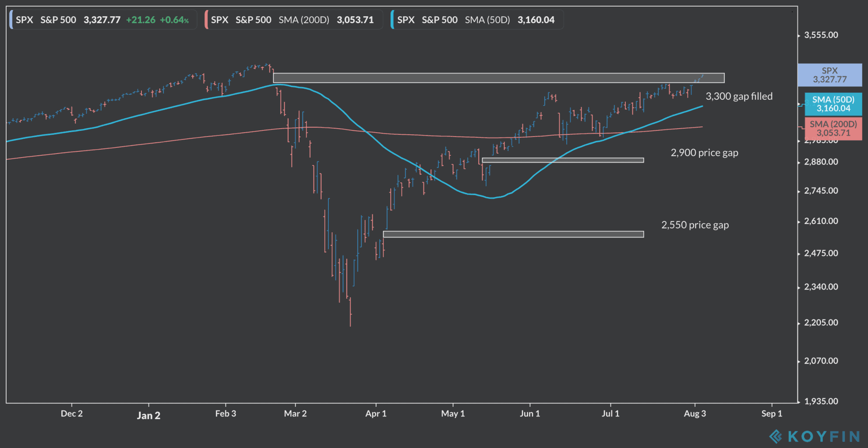Click the Koyfin logo

click(815, 436)
